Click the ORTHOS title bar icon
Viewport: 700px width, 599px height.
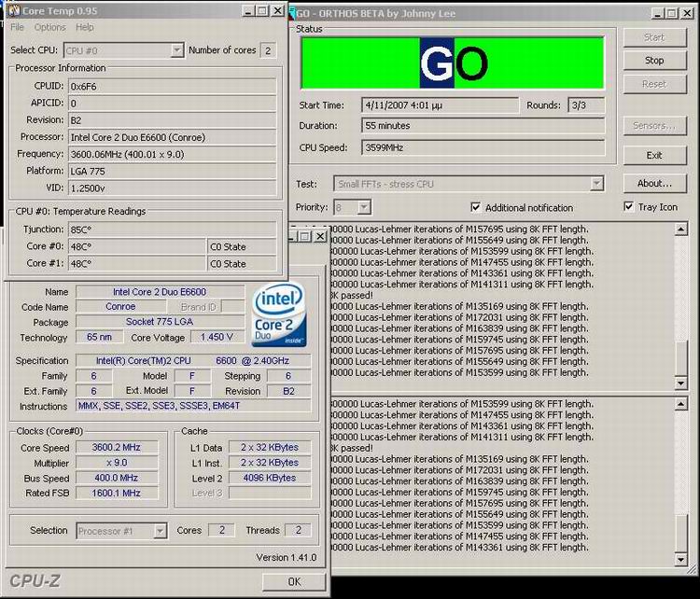pyautogui.click(x=293, y=13)
